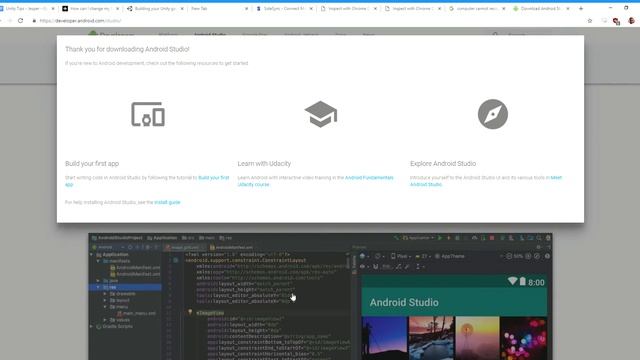Close the Download Android Studio tab
This screenshot has height=360, width=640.
point(568,9)
